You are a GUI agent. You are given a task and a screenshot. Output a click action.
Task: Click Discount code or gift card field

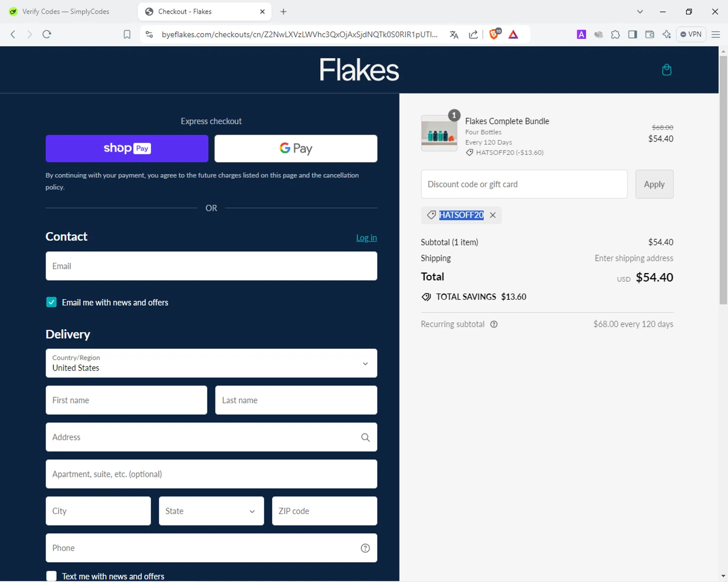(x=524, y=184)
